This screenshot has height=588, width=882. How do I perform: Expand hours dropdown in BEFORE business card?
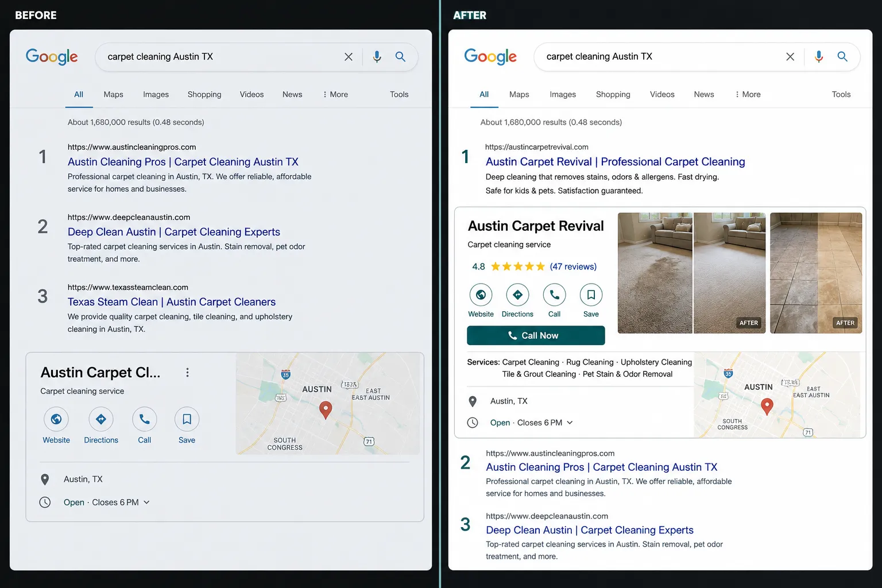click(x=146, y=502)
